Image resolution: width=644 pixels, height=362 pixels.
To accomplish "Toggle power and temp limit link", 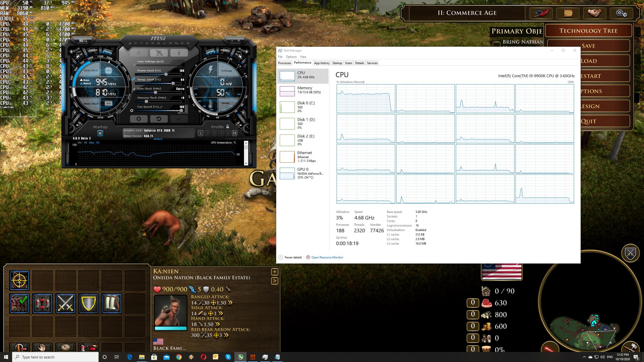I will (x=133, y=79).
